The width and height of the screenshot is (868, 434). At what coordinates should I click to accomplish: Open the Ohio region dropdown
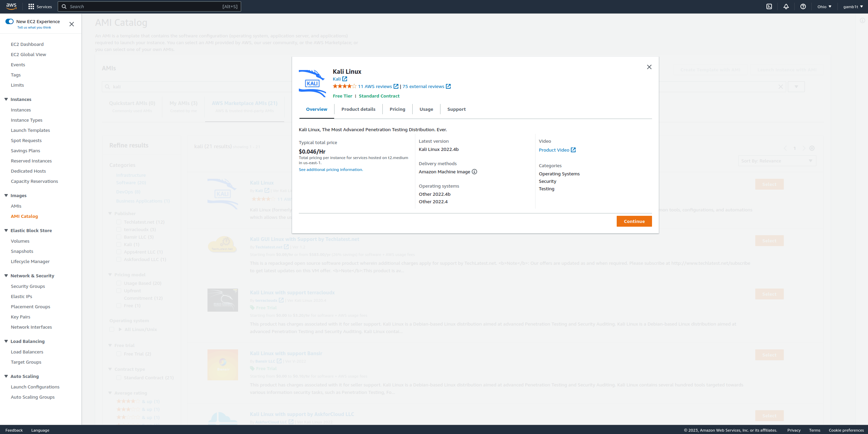click(x=824, y=6)
